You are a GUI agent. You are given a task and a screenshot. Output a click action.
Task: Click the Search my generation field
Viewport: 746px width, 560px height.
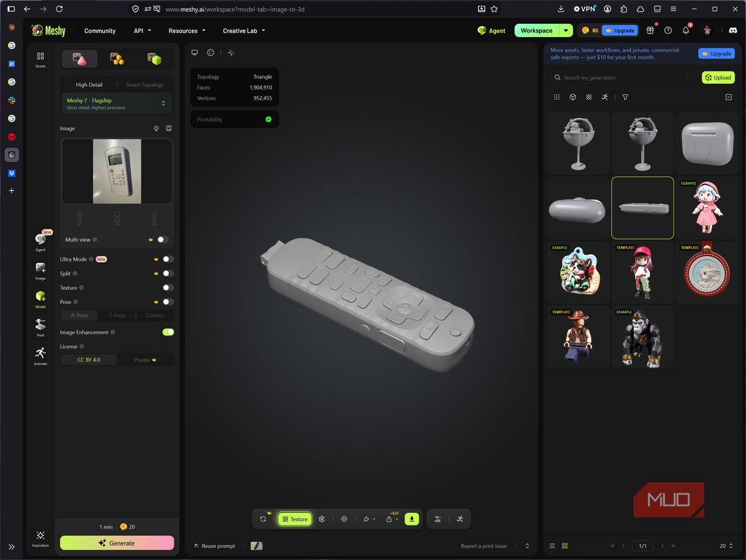pos(619,78)
